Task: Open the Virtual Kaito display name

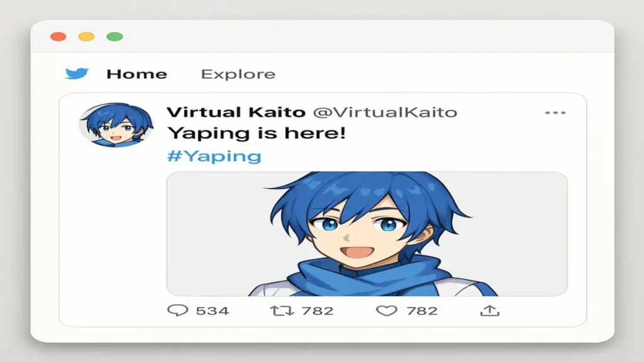Action: tap(236, 112)
